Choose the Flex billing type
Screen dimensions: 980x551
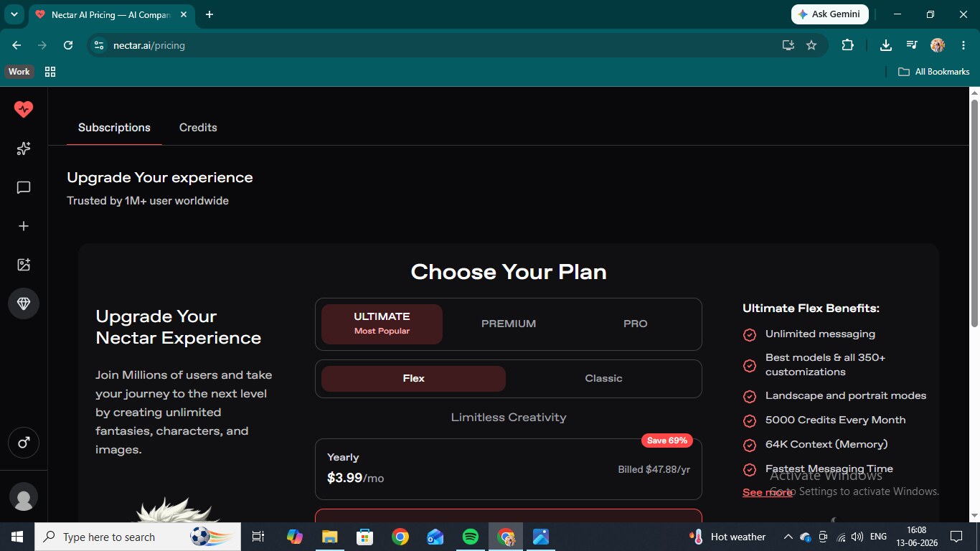click(x=413, y=378)
